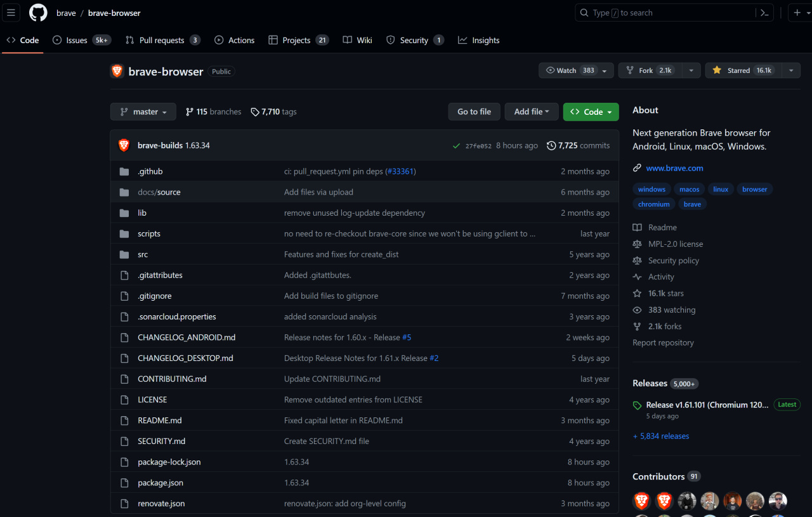This screenshot has height=517, width=812.
Task: Open the Report repository link
Action: click(663, 343)
